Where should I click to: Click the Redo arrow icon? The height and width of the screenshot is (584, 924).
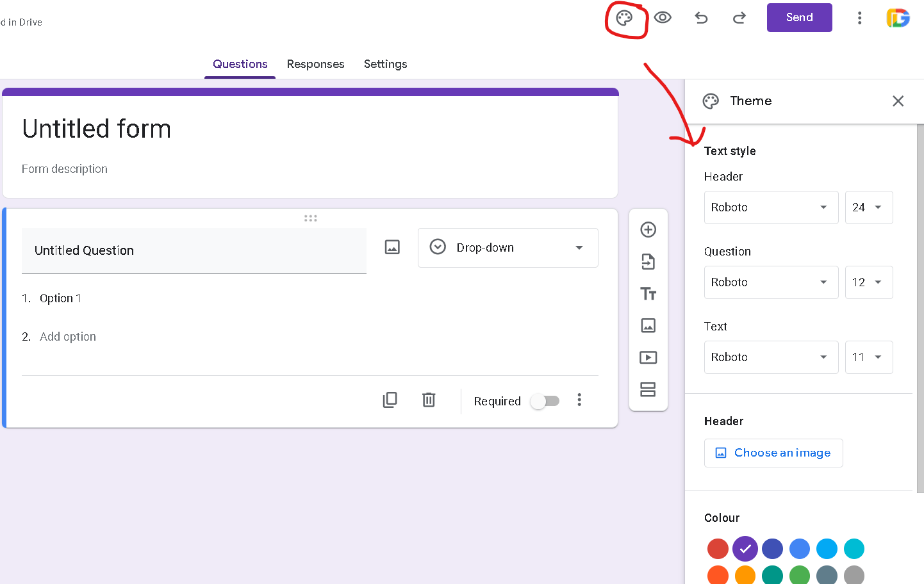(x=739, y=18)
